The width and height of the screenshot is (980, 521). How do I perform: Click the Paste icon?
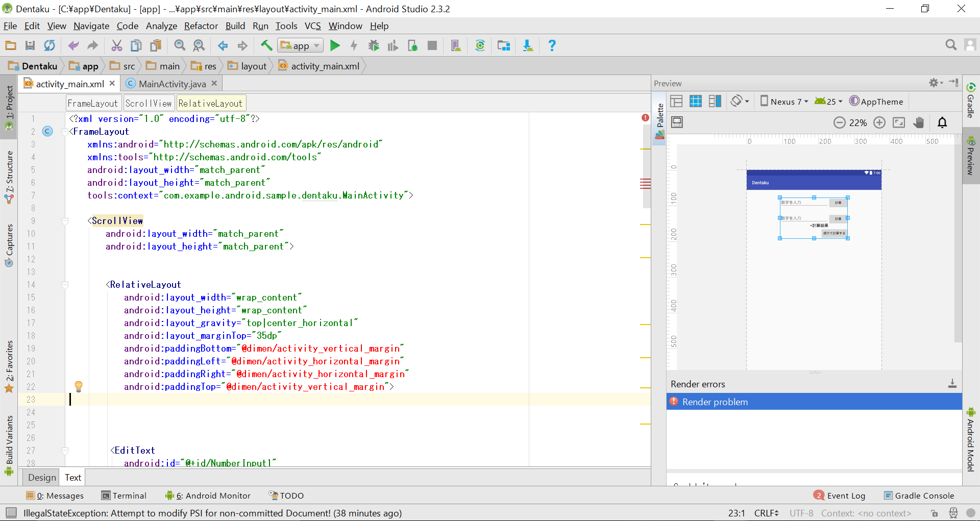tap(156, 46)
